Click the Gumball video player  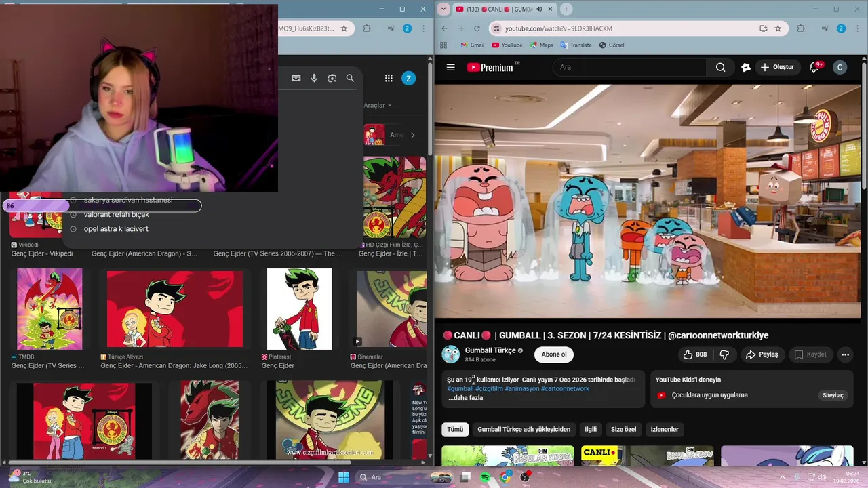[648, 201]
